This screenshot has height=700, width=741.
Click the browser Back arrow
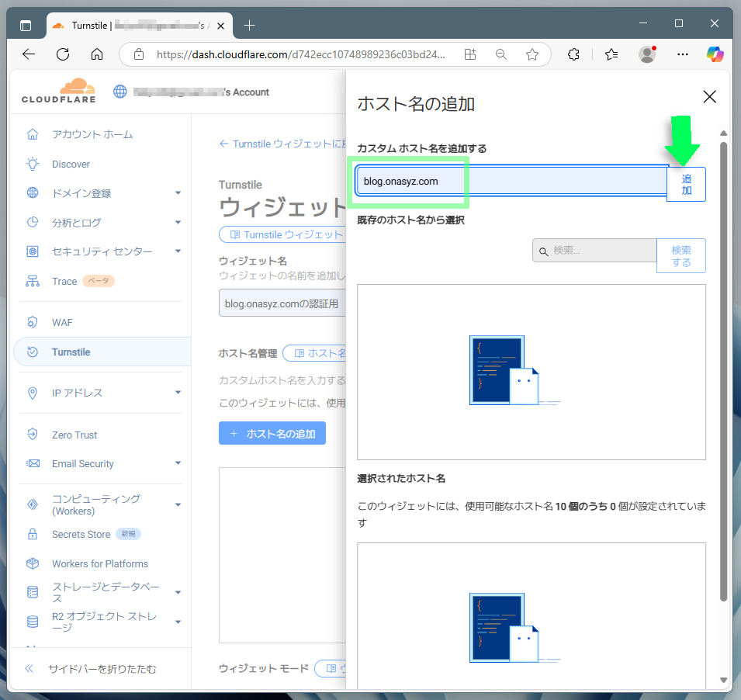(x=29, y=54)
